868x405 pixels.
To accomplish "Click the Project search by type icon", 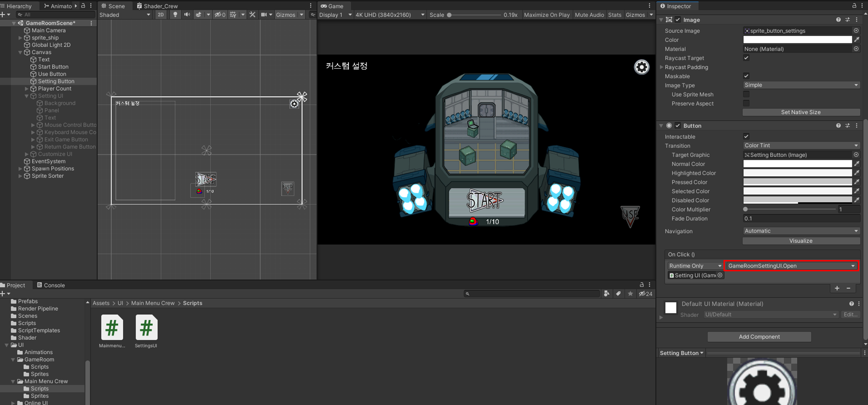I will (x=607, y=294).
